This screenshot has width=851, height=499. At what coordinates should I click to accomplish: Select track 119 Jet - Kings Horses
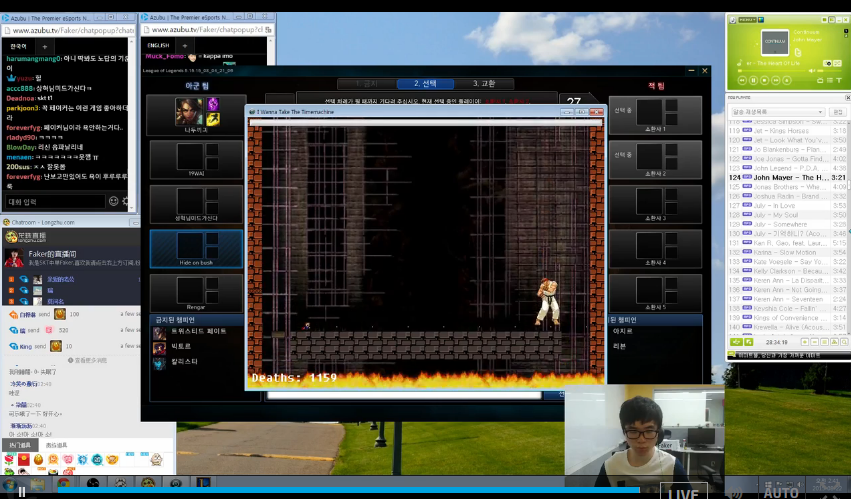(x=786, y=131)
